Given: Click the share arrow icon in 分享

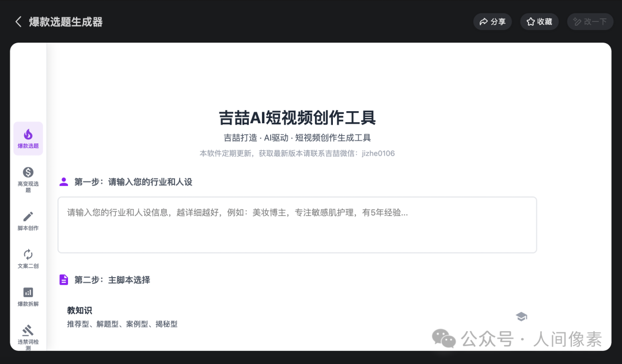Looking at the screenshot, I should pyautogui.click(x=484, y=22).
